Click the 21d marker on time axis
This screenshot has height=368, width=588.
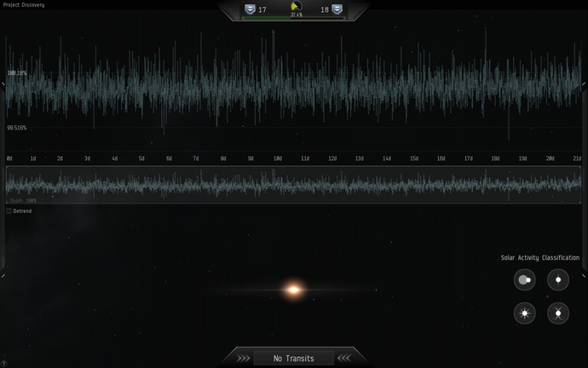[577, 158]
